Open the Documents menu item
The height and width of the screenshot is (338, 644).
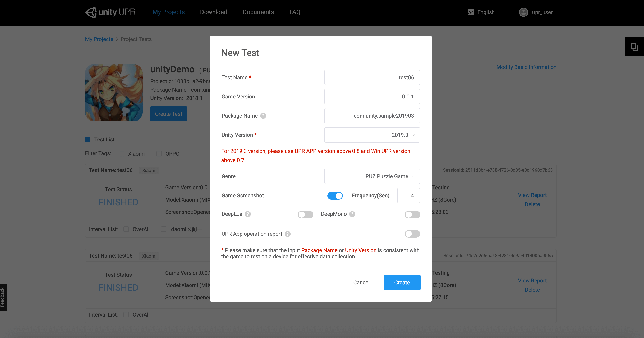(258, 12)
